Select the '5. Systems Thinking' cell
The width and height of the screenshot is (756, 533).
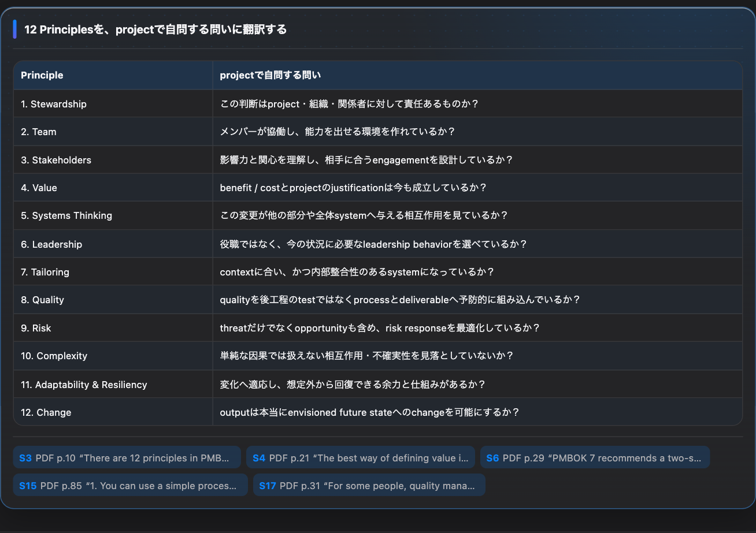pos(113,215)
